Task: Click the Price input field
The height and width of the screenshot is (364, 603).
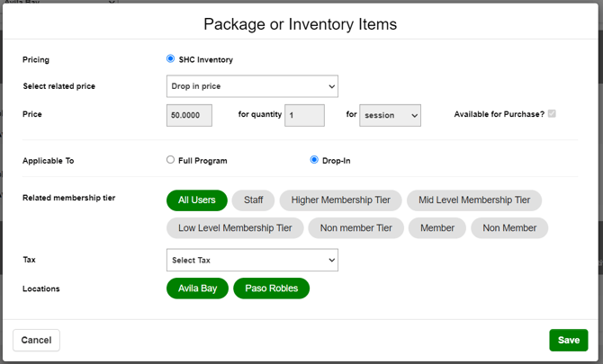Action: point(189,115)
